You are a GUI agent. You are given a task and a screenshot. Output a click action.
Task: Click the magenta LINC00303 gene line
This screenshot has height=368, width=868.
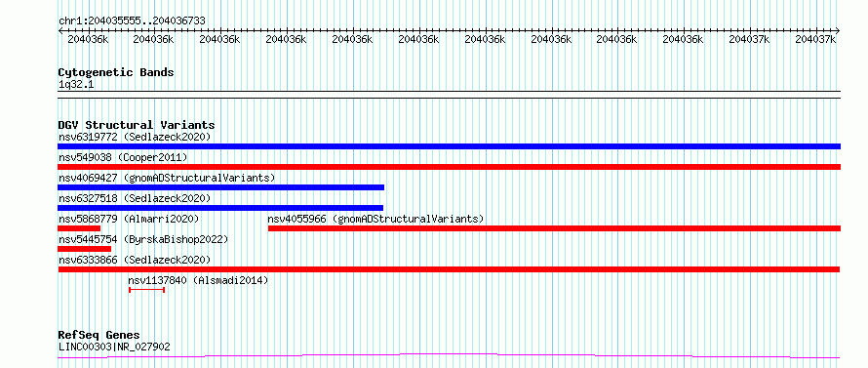coord(449,355)
